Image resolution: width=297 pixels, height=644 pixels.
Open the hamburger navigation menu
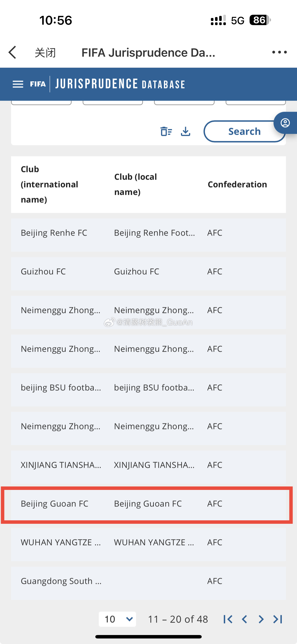[18, 84]
